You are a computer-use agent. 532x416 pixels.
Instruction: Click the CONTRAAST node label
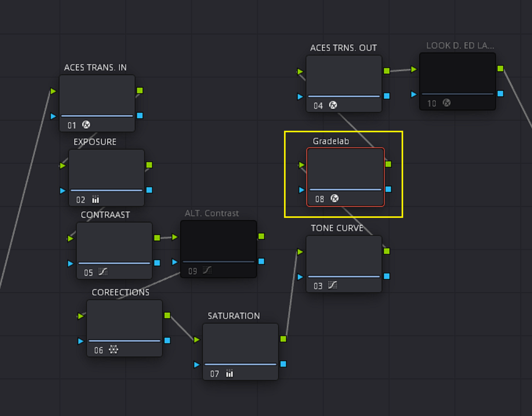click(x=105, y=215)
